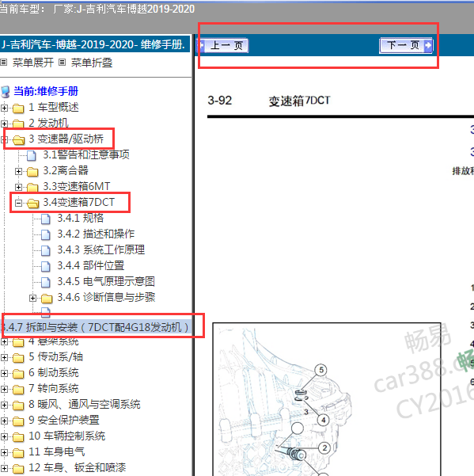Image resolution: width=474 pixels, height=476 pixels.
Task: Click the folder icon of 6 制动系统
Action: coord(18,374)
